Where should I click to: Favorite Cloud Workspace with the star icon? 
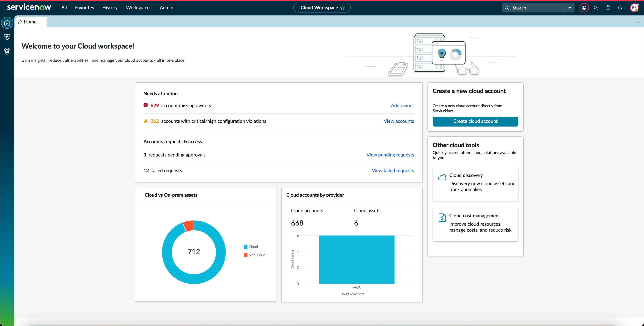coord(342,8)
